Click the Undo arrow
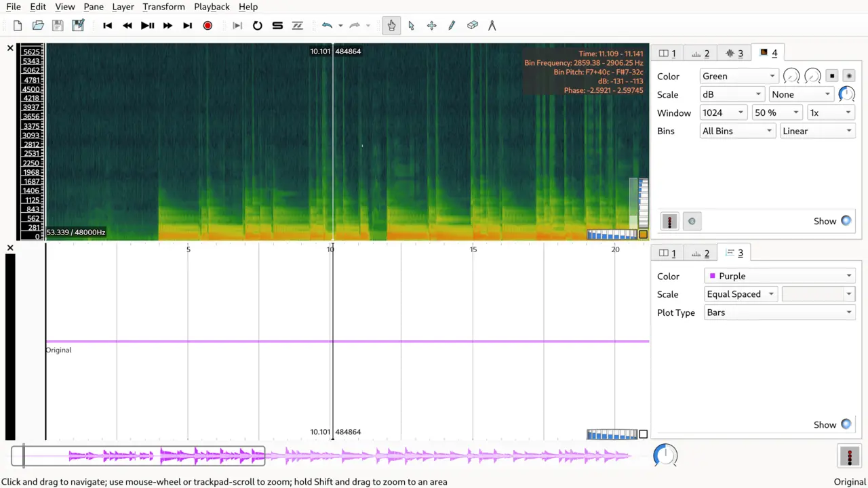Viewport: 868px width, 488px height. tap(328, 26)
